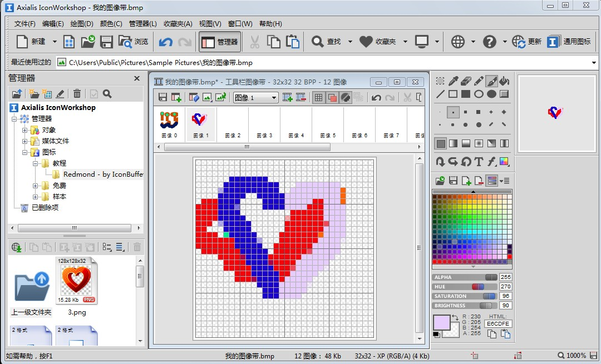
Task: Open the 收藏夹(A) menu
Action: 178,24
